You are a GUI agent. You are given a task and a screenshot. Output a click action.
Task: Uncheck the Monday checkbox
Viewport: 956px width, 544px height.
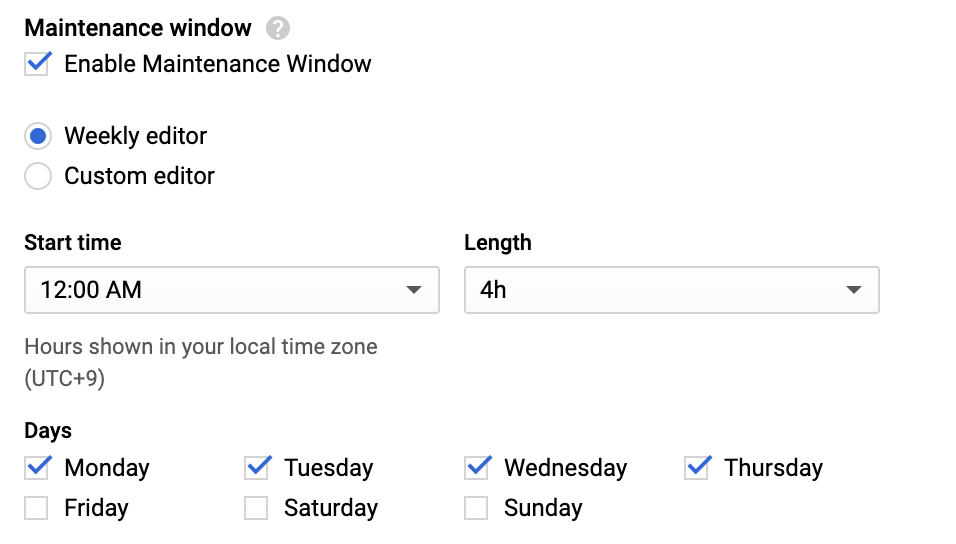pos(38,467)
